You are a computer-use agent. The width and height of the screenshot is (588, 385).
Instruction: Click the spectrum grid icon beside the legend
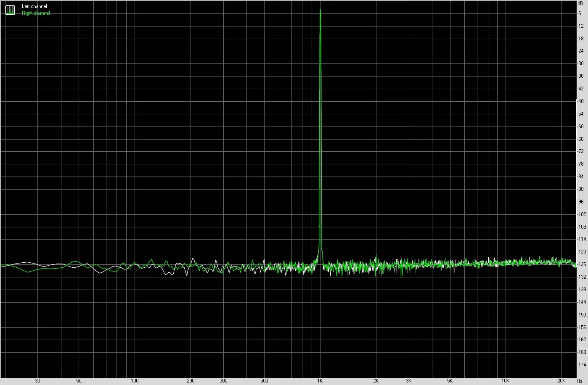tap(10, 10)
